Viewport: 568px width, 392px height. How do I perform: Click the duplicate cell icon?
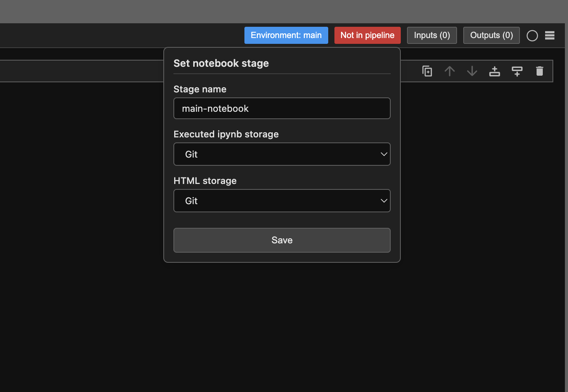427,71
